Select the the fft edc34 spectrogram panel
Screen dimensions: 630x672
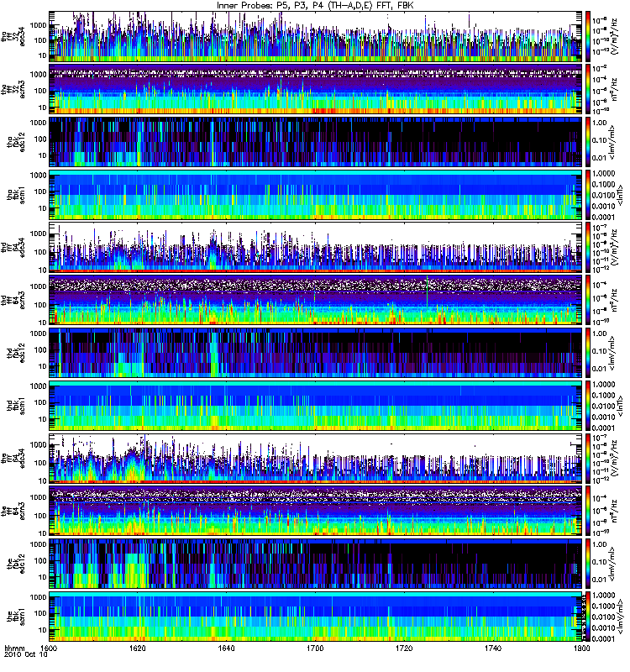tap(316, 458)
